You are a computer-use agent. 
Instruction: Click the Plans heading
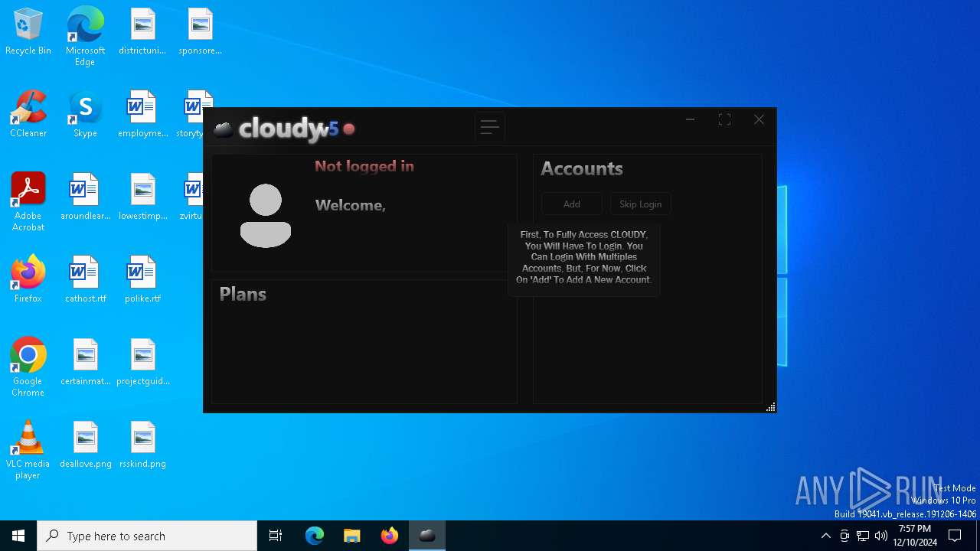pyautogui.click(x=243, y=295)
